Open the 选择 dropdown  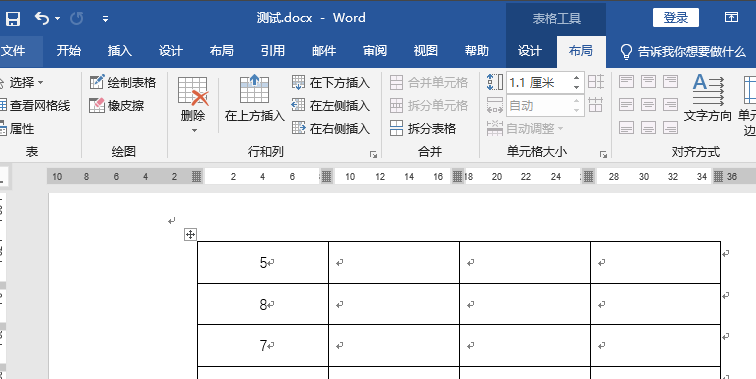pos(22,82)
